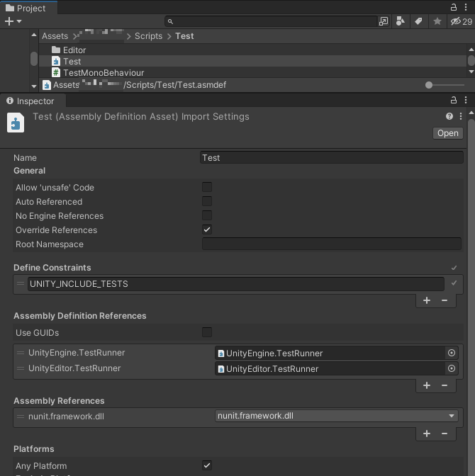Viewport: 475px width, 476px height.
Task: Open the import settings three-dot context menu
Action: [x=461, y=116]
